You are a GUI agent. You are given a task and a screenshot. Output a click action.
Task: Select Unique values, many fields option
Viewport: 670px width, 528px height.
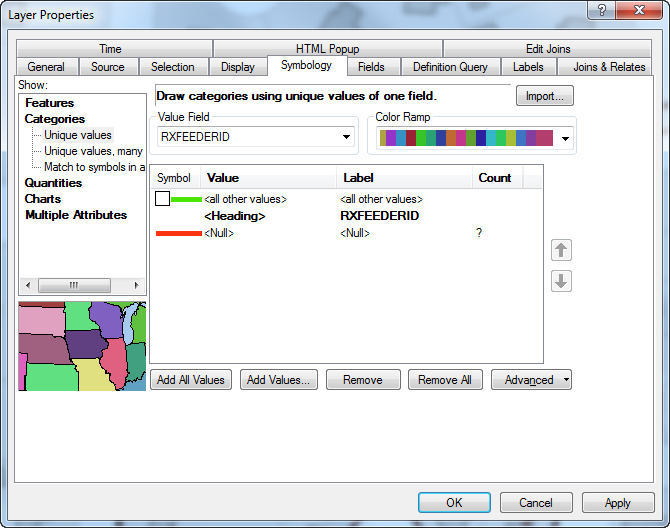93,151
